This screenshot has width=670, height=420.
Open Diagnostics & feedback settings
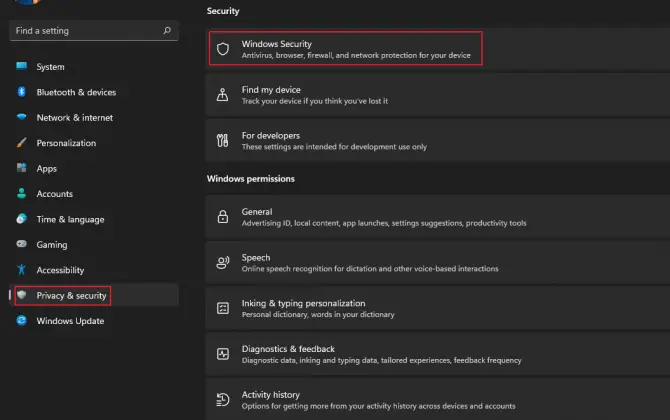point(438,354)
